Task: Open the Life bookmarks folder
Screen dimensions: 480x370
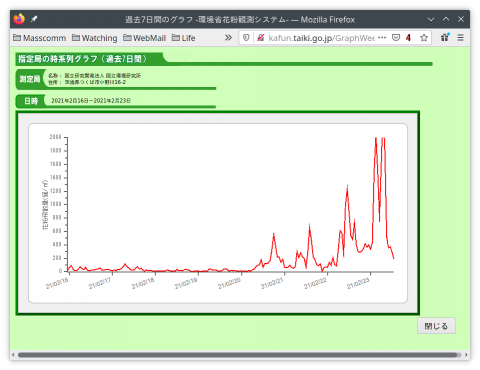Action: point(183,38)
